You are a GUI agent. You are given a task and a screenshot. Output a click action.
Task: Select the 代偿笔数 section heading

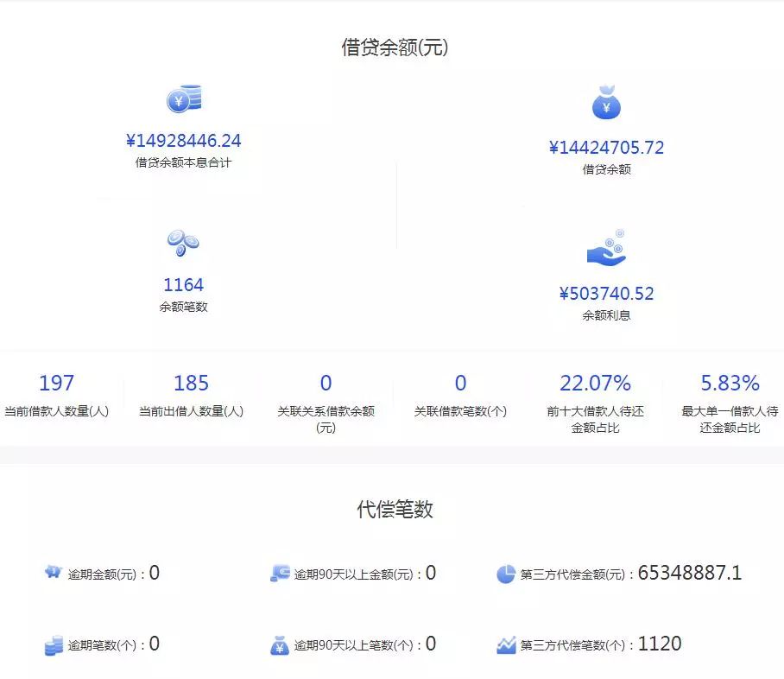click(395, 510)
